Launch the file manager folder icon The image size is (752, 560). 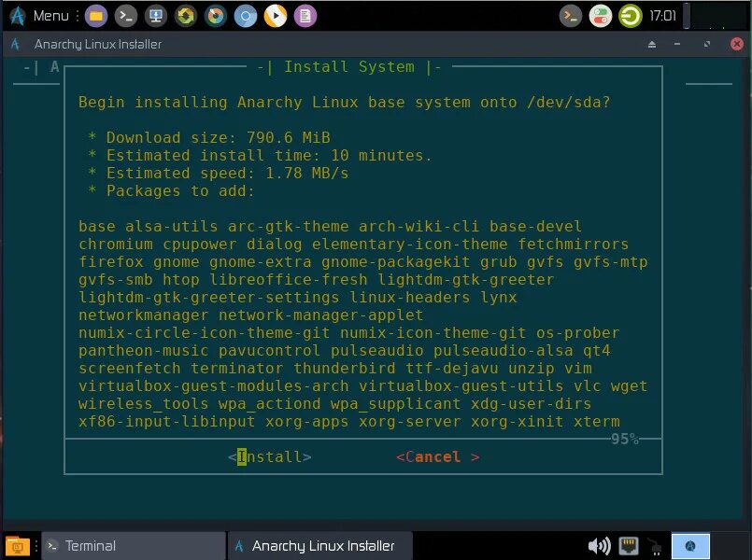pos(96,16)
